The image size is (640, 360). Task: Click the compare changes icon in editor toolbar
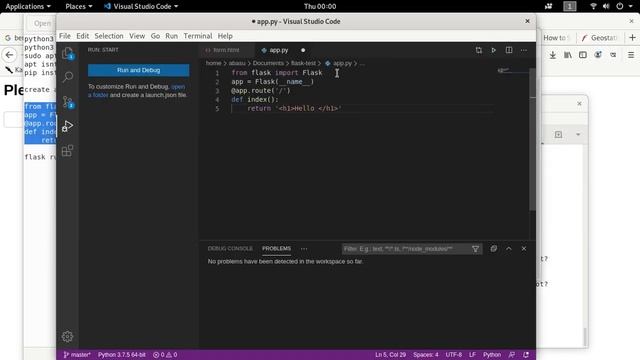pyautogui.click(x=478, y=50)
